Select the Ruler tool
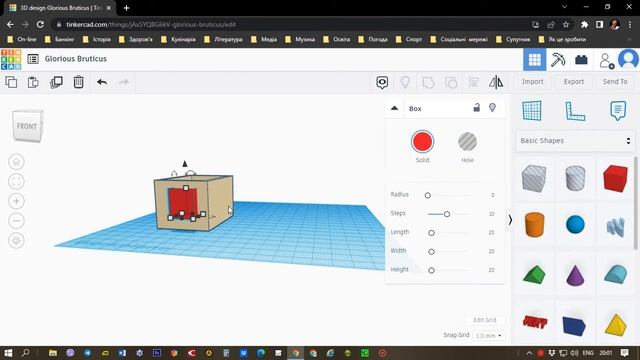Image resolution: width=640 pixels, height=360 pixels. (575, 111)
